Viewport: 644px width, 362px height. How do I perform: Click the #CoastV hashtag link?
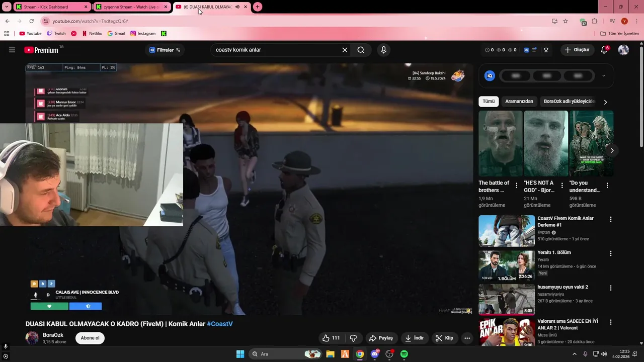point(220,324)
